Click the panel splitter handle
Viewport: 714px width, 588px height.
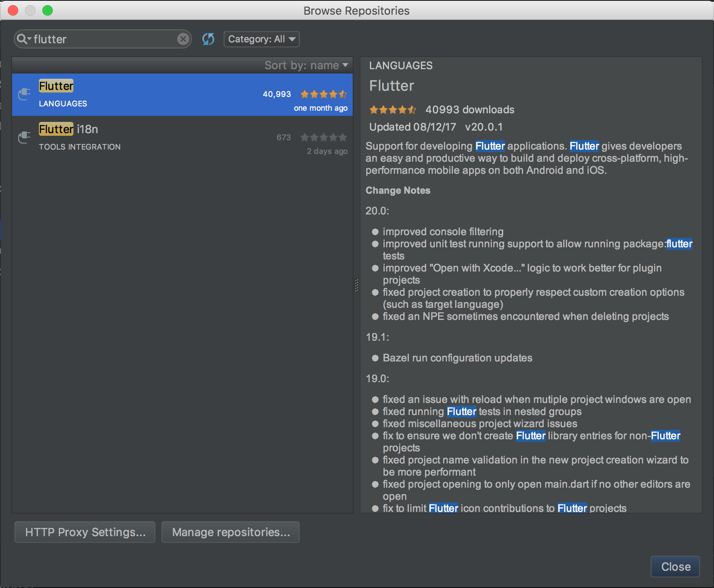click(x=357, y=285)
